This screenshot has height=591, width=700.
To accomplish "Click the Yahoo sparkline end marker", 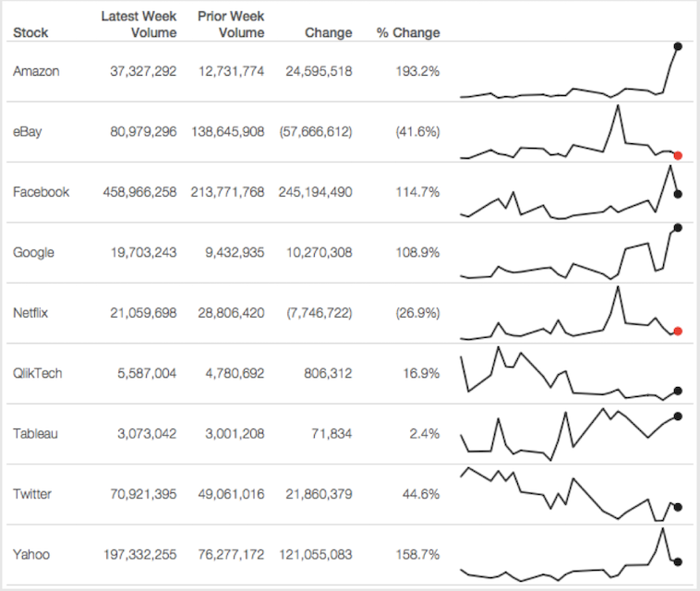I will tap(678, 561).
